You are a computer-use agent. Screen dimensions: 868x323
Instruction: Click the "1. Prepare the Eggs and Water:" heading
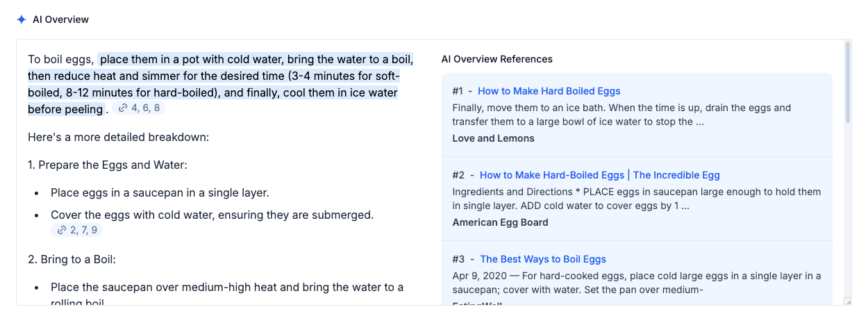[108, 165]
